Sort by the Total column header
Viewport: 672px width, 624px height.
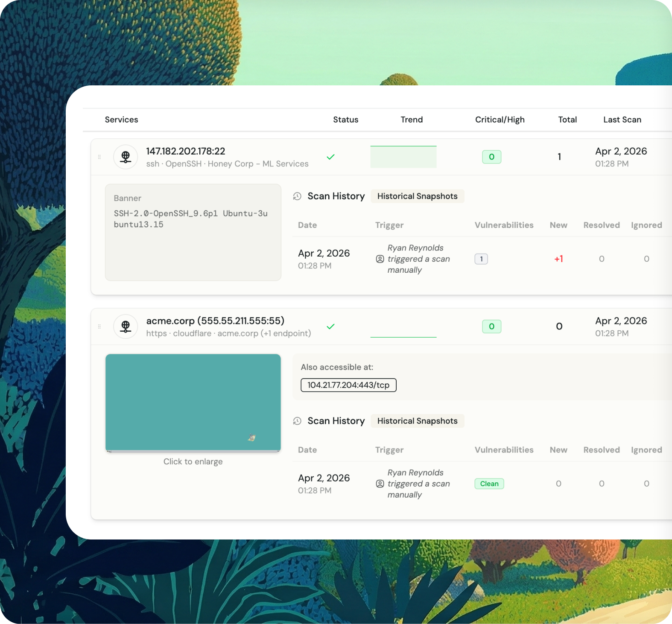click(x=567, y=120)
